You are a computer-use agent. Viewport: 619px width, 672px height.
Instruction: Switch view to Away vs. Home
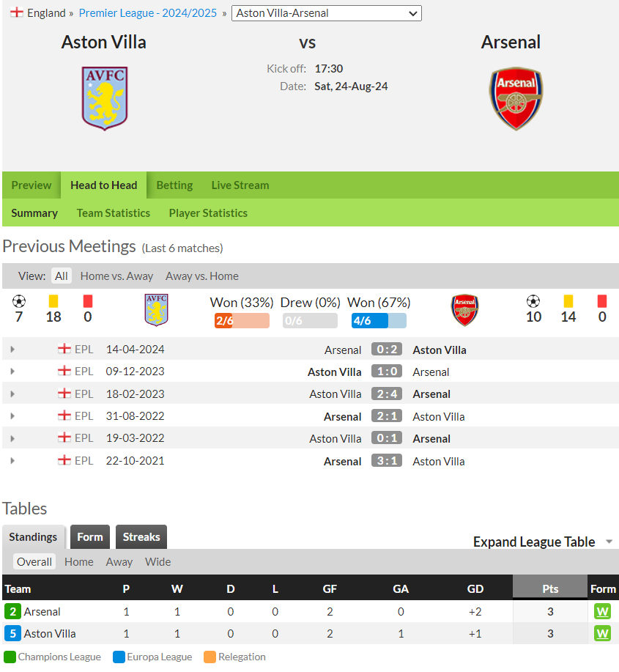point(201,276)
